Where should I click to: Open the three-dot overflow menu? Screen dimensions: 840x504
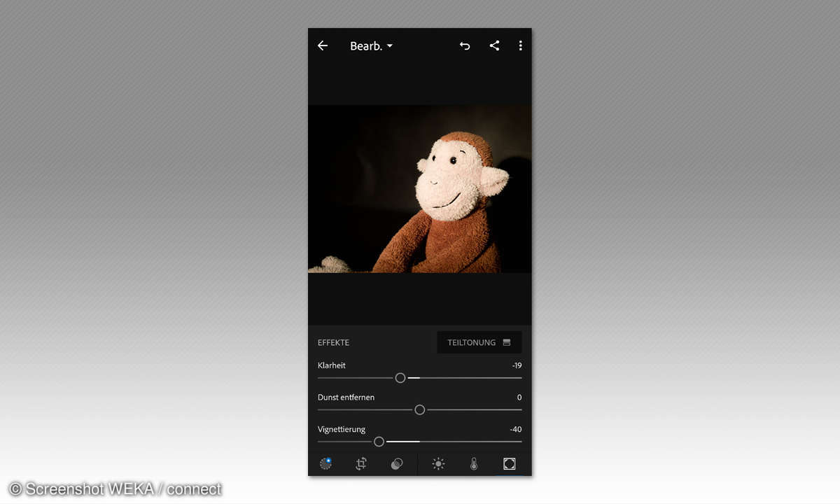pyautogui.click(x=520, y=45)
